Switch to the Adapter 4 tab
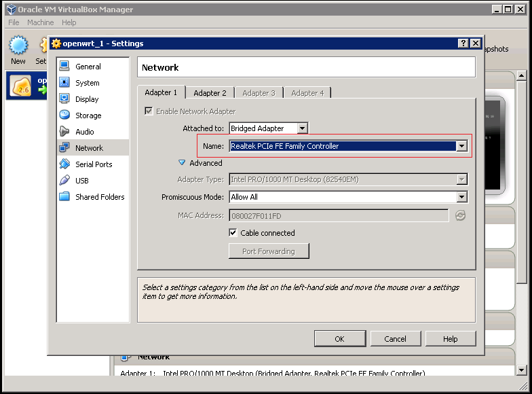Screen dimensions: 532x394 307,92
